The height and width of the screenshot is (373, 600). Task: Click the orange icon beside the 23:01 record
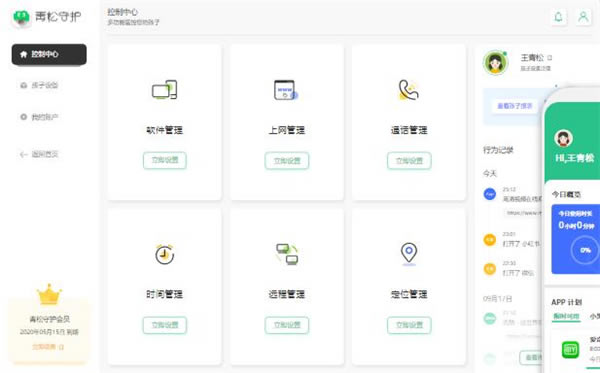point(490,240)
